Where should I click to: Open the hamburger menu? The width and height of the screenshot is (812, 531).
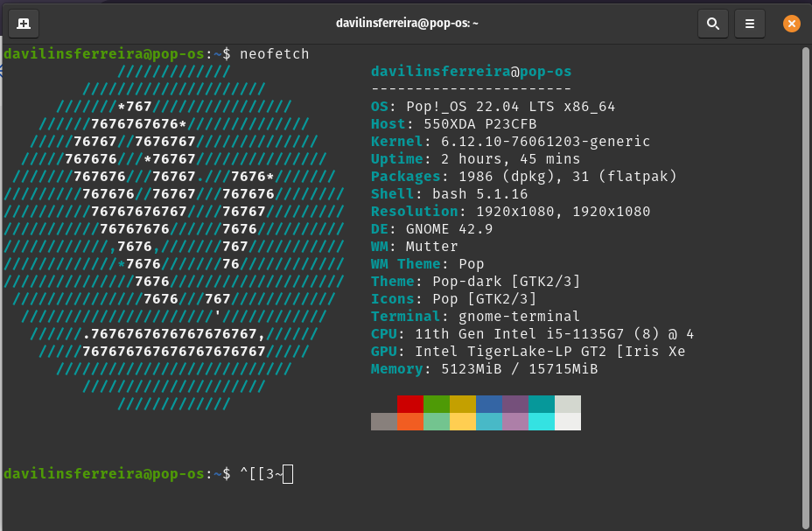click(749, 24)
